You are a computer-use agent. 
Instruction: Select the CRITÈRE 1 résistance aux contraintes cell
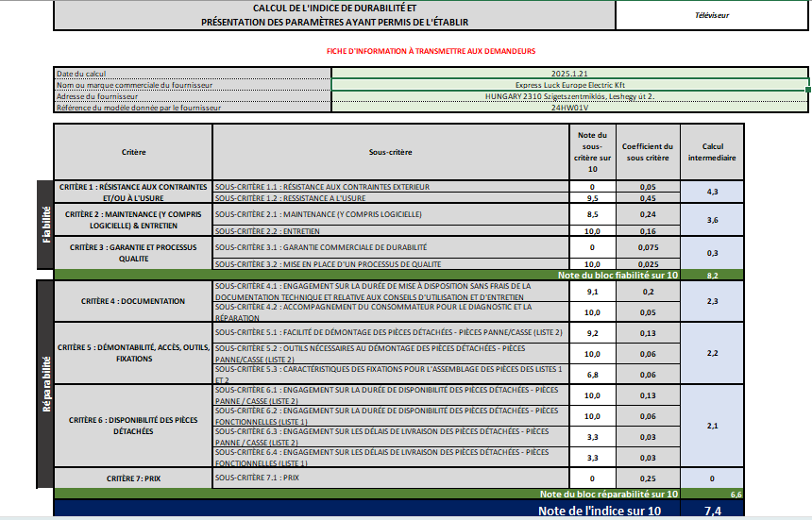coord(134,192)
